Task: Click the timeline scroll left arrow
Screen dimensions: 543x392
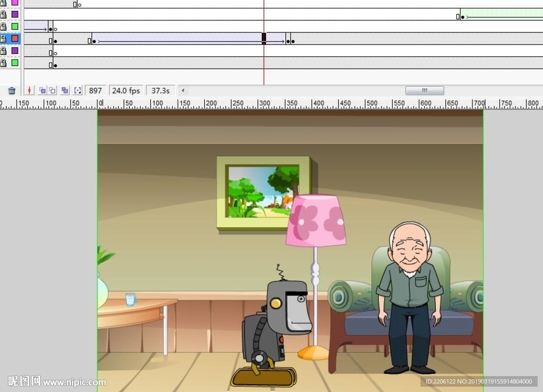Action: point(183,91)
